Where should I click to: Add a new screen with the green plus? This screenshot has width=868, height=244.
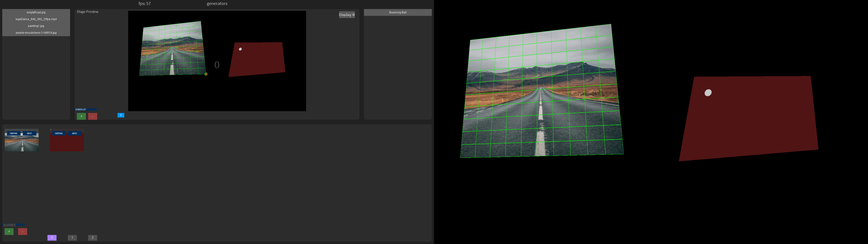click(x=81, y=116)
